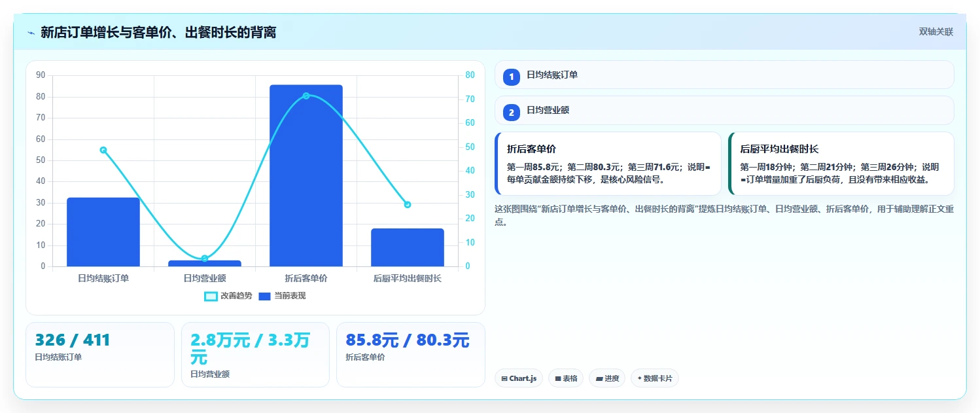The width and height of the screenshot is (980, 413).
Task: Click the 日均结账订单 stat card label
Action: coord(58,357)
